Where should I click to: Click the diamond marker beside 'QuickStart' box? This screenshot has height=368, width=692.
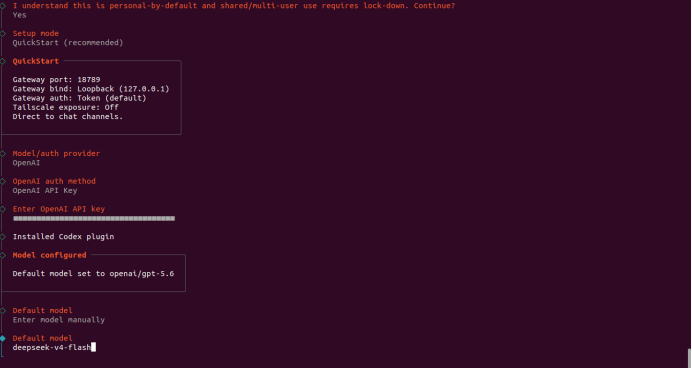[x=3, y=61]
